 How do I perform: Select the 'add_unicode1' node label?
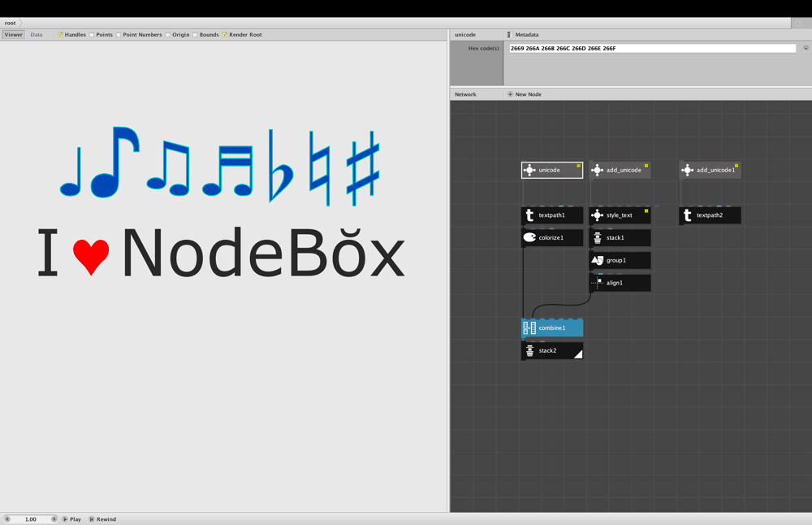[715, 170]
